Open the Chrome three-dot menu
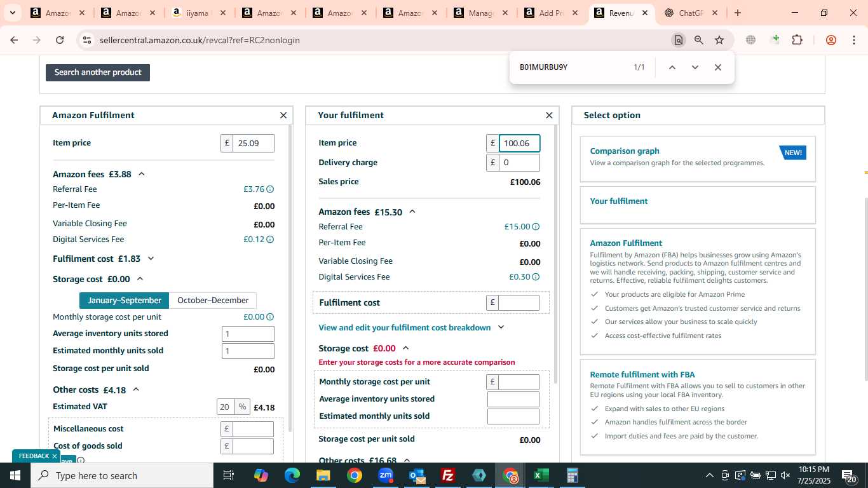Image resolution: width=868 pixels, height=488 pixels. point(853,40)
